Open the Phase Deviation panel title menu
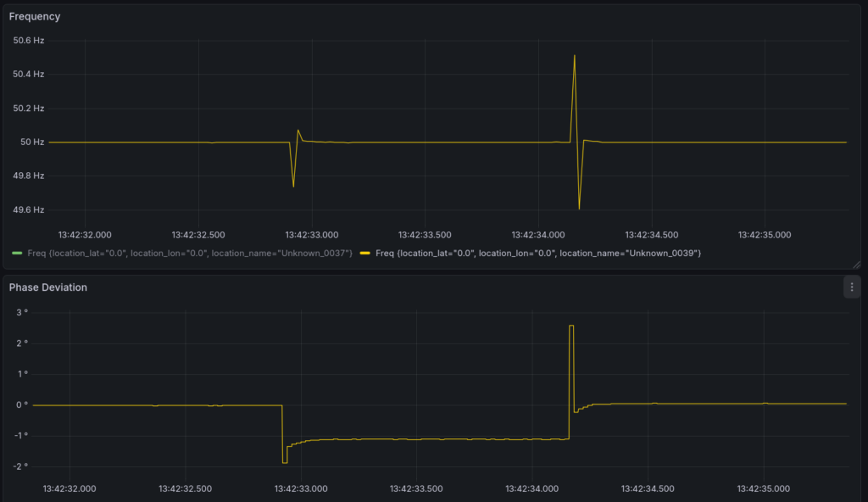This screenshot has height=502, width=868. click(x=48, y=287)
